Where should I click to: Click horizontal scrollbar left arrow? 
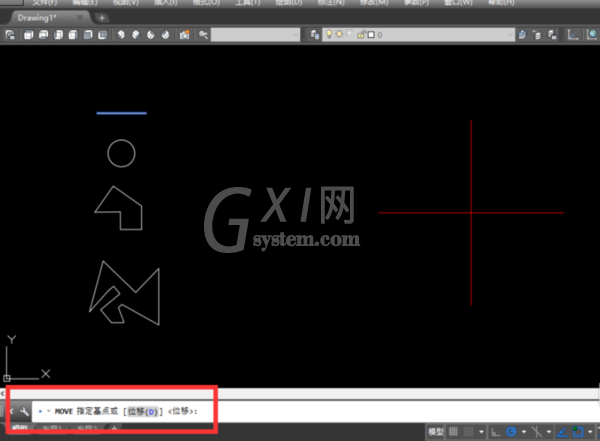point(3,394)
